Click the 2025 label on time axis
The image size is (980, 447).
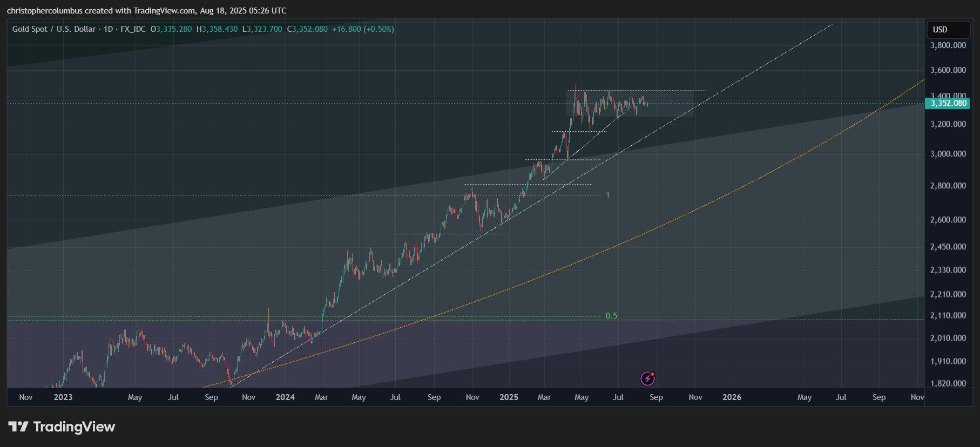tap(509, 397)
